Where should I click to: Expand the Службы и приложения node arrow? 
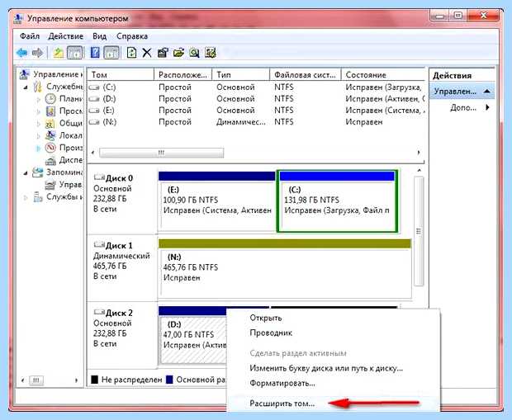coord(26,197)
